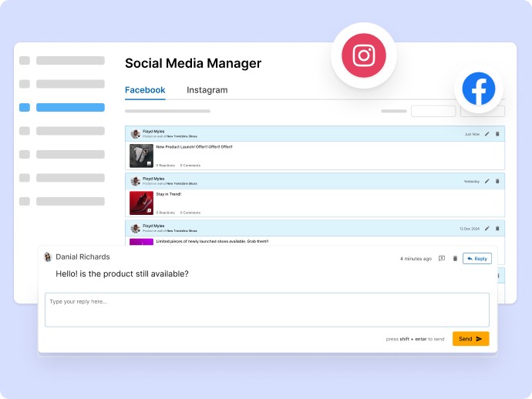Click the comment flag icon beside '4 minutes ago'
This screenshot has width=532, height=399.
(x=442, y=258)
